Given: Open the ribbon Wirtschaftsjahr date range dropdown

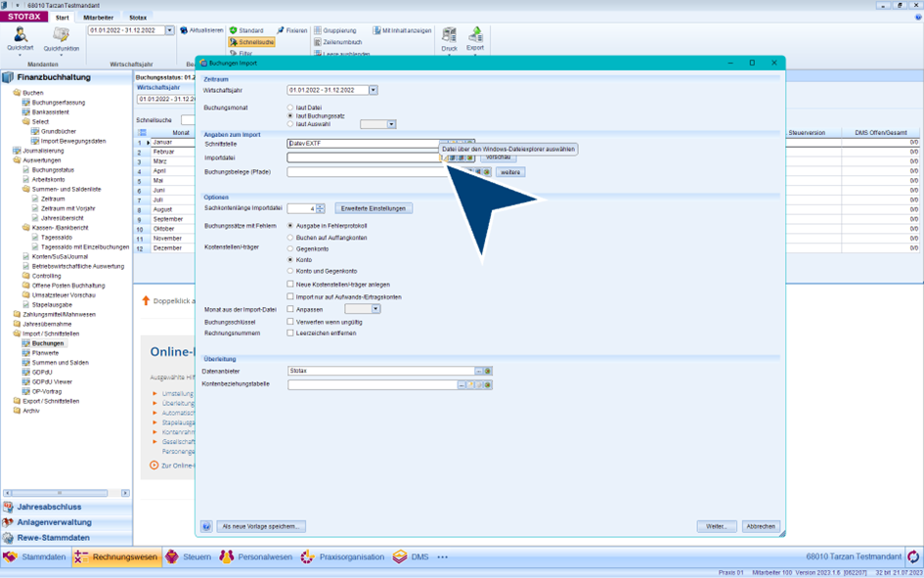Looking at the screenshot, I should coord(169,30).
